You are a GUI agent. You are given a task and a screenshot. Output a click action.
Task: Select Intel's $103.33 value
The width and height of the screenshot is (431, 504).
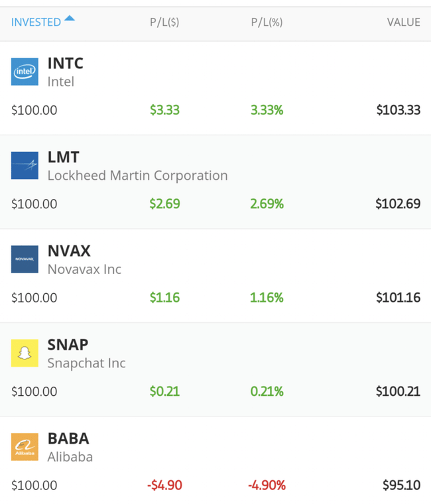coord(398,110)
